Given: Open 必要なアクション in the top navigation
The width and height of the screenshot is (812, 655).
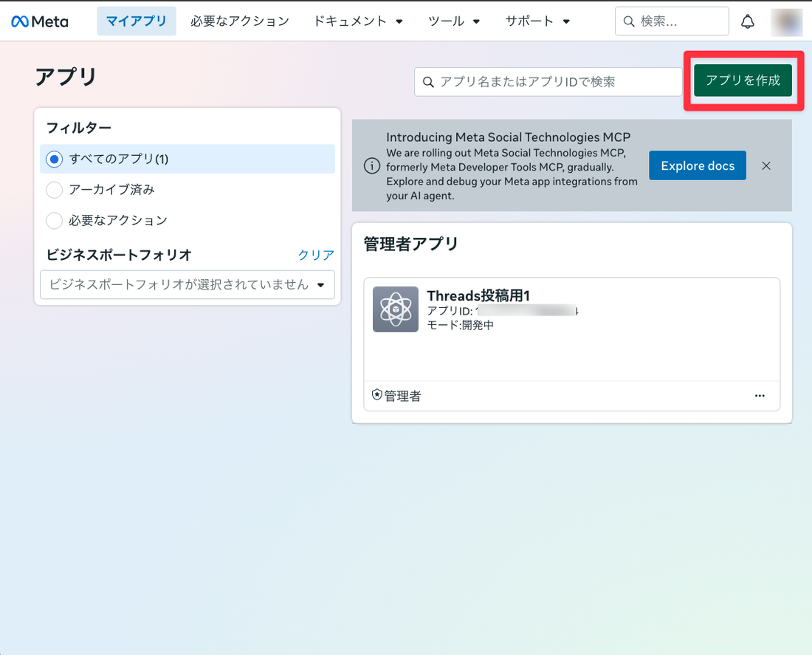Looking at the screenshot, I should [x=240, y=21].
